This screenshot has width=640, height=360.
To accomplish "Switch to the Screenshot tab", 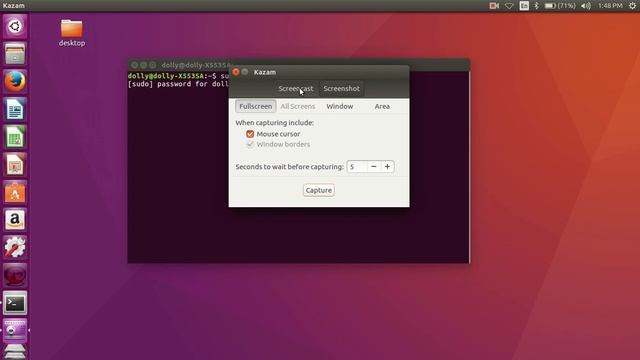I will coord(342,89).
